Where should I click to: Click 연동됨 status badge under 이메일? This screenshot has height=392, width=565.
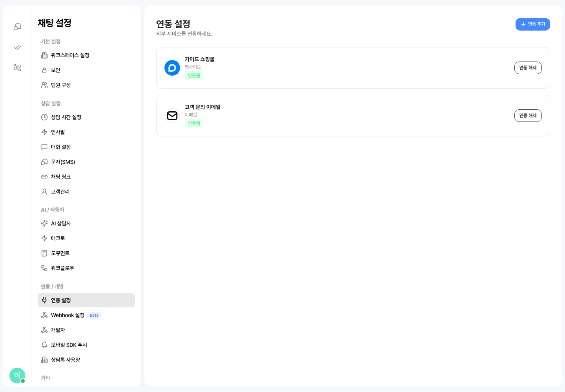[x=194, y=123]
